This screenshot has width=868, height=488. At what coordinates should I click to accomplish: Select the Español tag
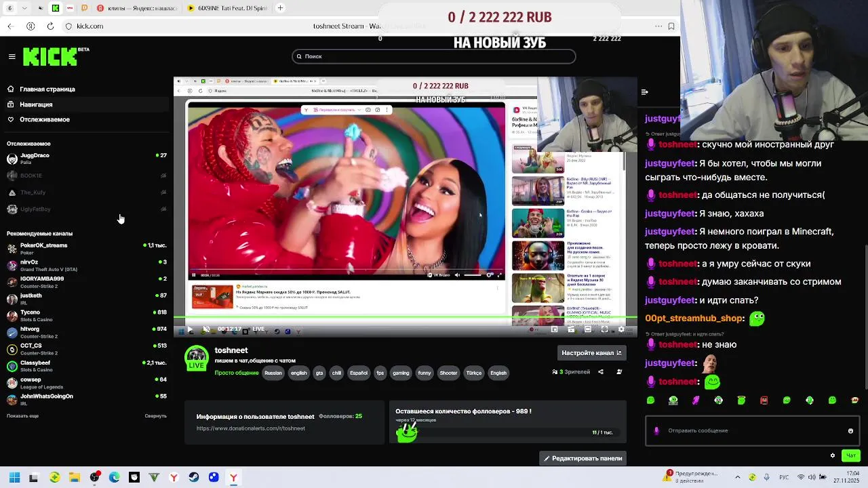[359, 373]
